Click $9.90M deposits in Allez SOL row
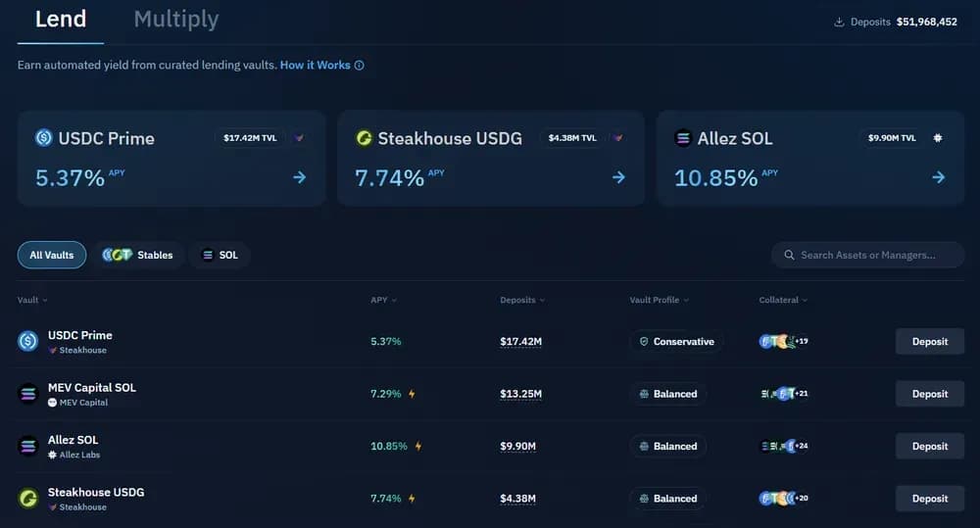980x528 pixels. click(517, 446)
